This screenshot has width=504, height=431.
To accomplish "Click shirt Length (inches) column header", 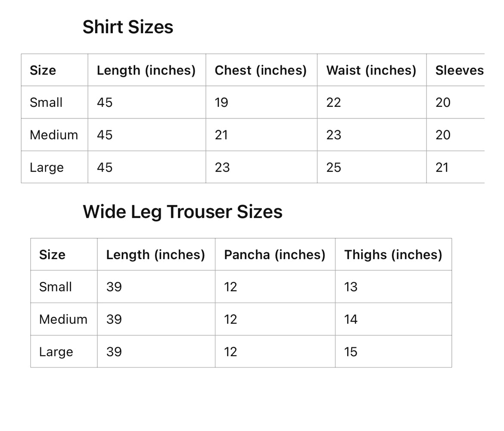I will click(146, 70).
